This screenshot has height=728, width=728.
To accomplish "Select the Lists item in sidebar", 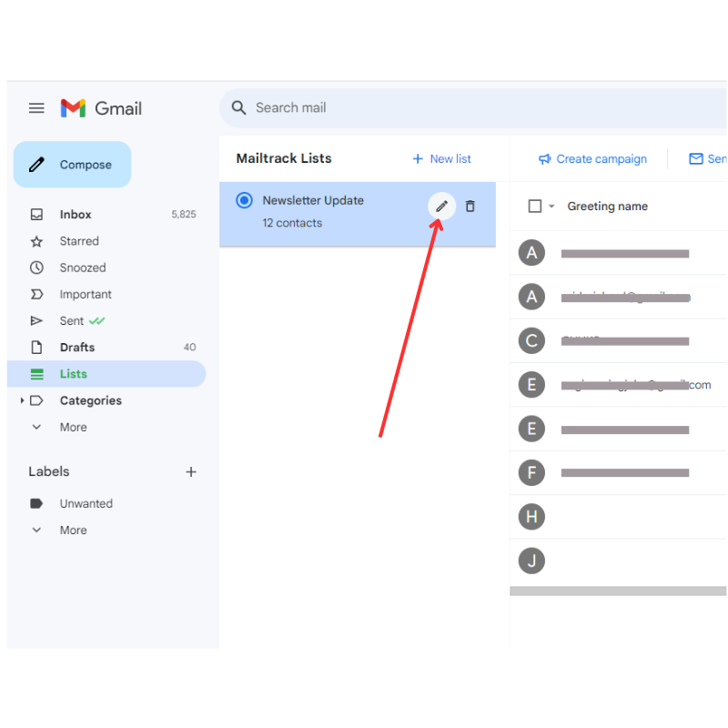I will pyautogui.click(x=106, y=374).
